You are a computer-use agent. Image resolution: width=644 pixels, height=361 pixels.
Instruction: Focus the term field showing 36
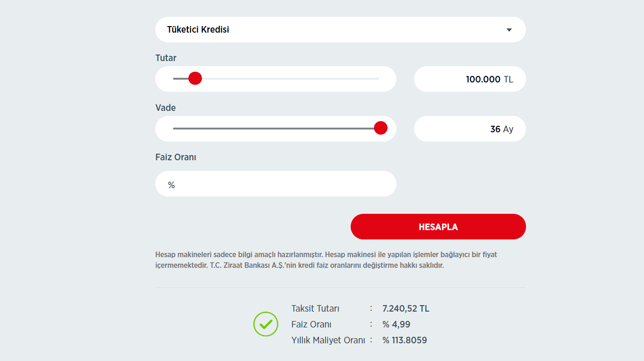pos(495,129)
